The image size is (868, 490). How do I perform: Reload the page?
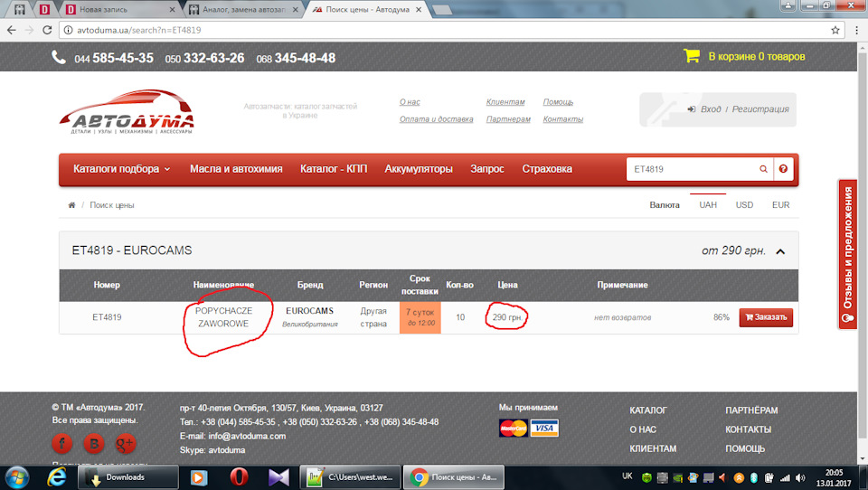(47, 30)
